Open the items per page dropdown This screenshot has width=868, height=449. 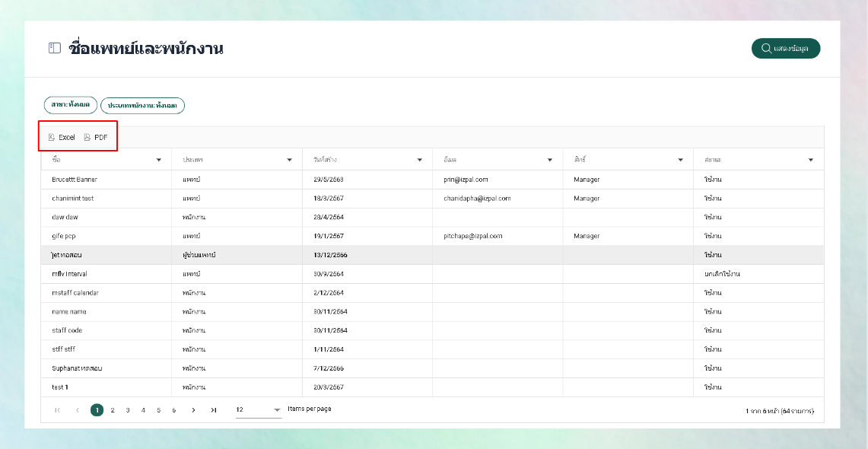pyautogui.click(x=259, y=409)
